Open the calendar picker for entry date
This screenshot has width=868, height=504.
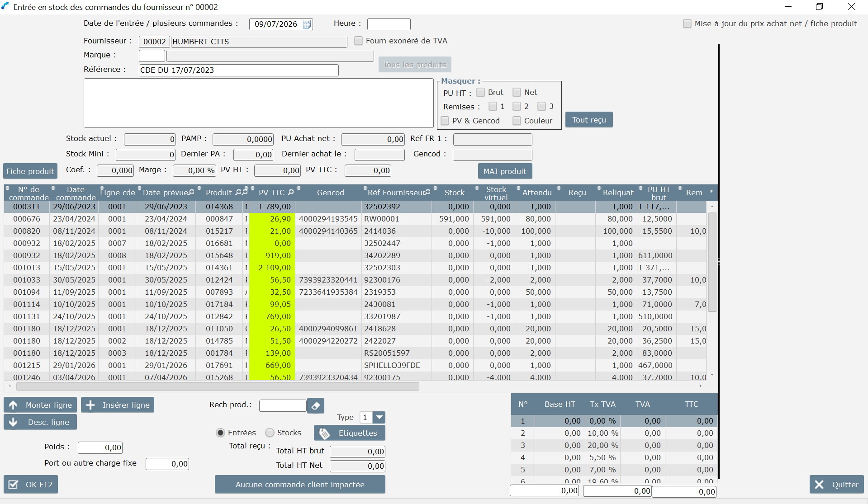point(307,24)
